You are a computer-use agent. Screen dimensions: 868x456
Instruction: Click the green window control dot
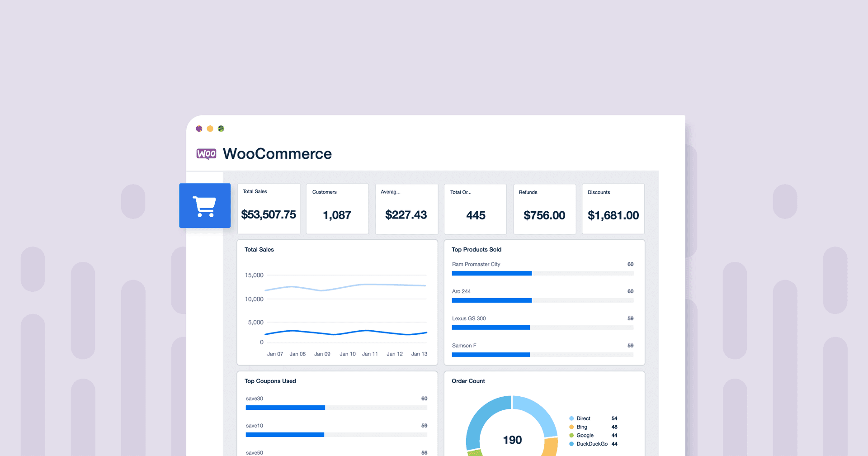click(x=221, y=128)
